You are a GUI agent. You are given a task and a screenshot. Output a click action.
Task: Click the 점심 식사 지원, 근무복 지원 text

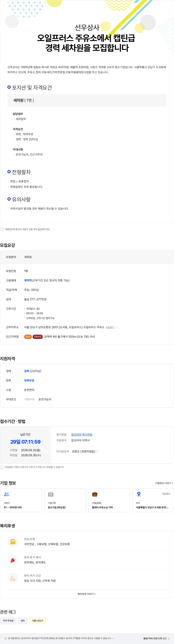40,581
